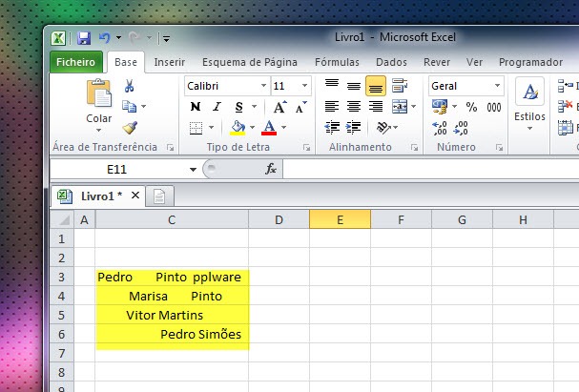579x392 pixels.
Task: Undo the last action
Action: 105,37
